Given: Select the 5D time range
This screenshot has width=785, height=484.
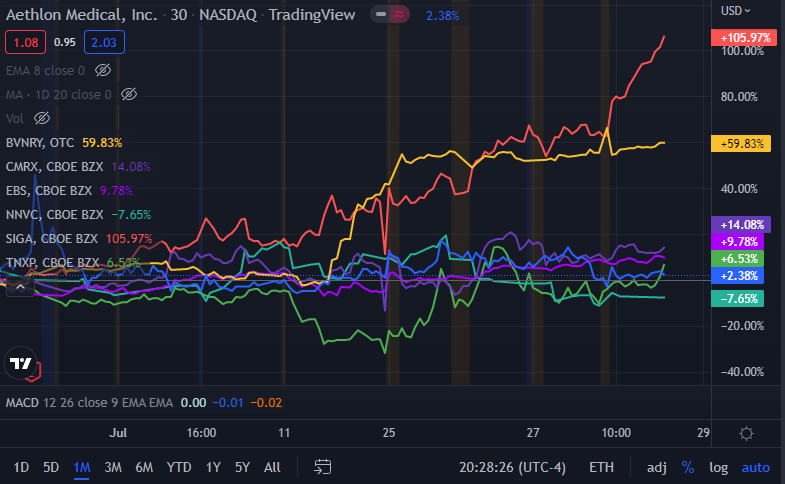Looking at the screenshot, I should [51, 467].
